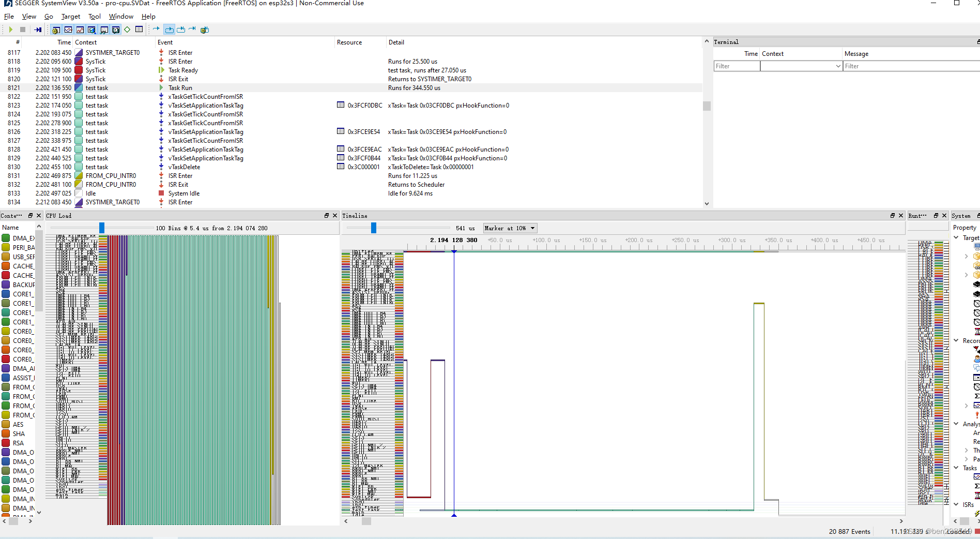The image size is (980, 539).
Task: Open the Target menu
Action: [71, 17]
